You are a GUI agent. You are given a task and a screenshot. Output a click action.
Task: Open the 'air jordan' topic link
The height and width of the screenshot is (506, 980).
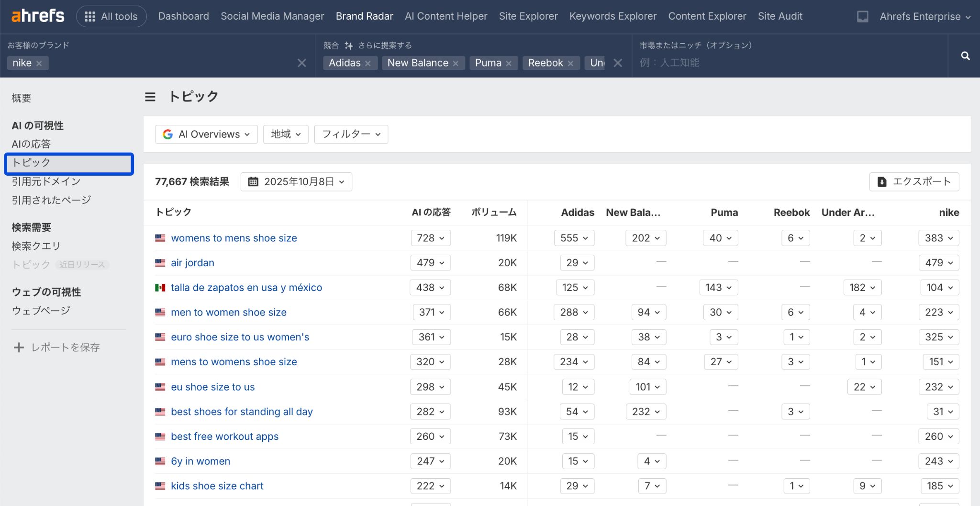click(x=192, y=263)
